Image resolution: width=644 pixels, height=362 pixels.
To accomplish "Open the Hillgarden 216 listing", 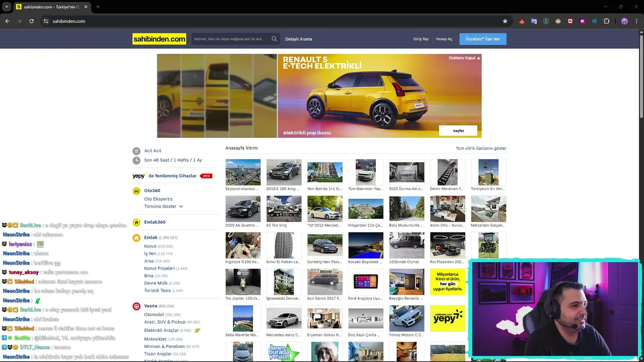I will (366, 209).
